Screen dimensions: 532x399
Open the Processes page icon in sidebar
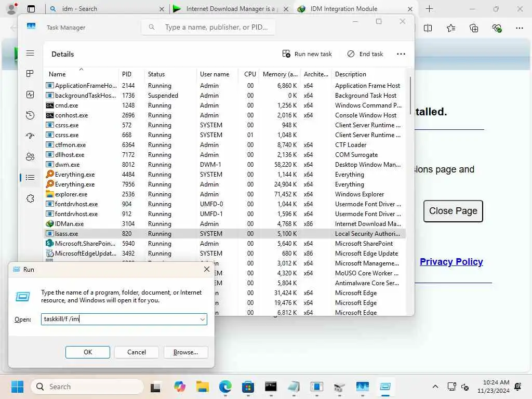[x=30, y=74]
